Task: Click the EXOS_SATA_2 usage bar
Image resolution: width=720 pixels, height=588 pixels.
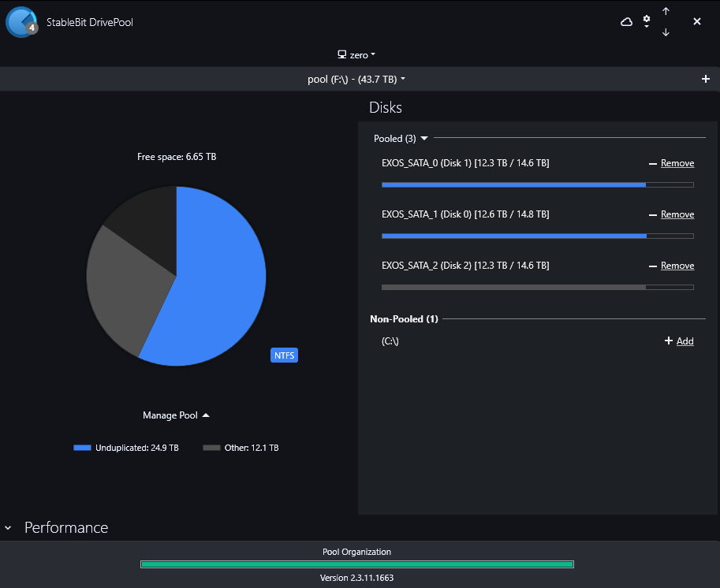Action: click(x=538, y=288)
